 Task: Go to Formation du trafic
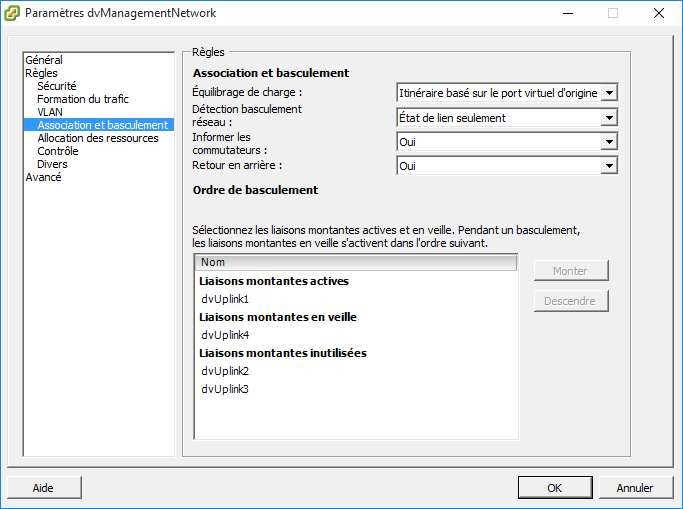click(x=83, y=99)
